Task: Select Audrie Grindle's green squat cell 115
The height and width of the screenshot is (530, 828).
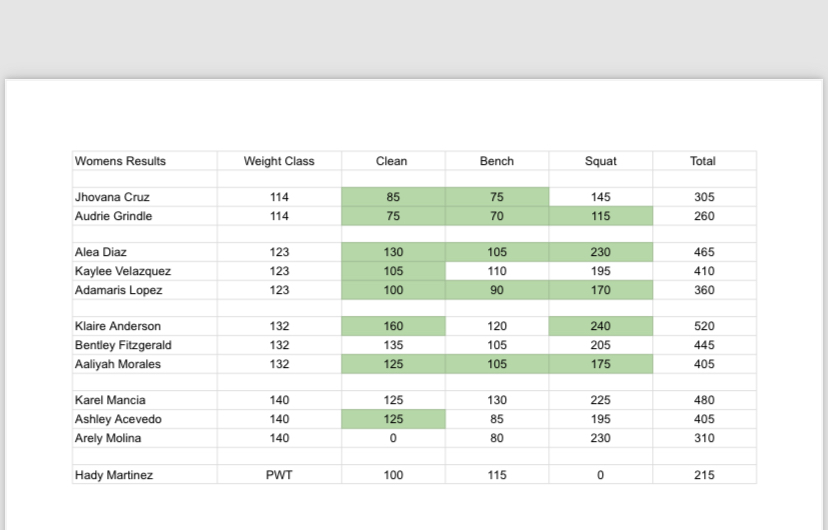Action: (601, 216)
